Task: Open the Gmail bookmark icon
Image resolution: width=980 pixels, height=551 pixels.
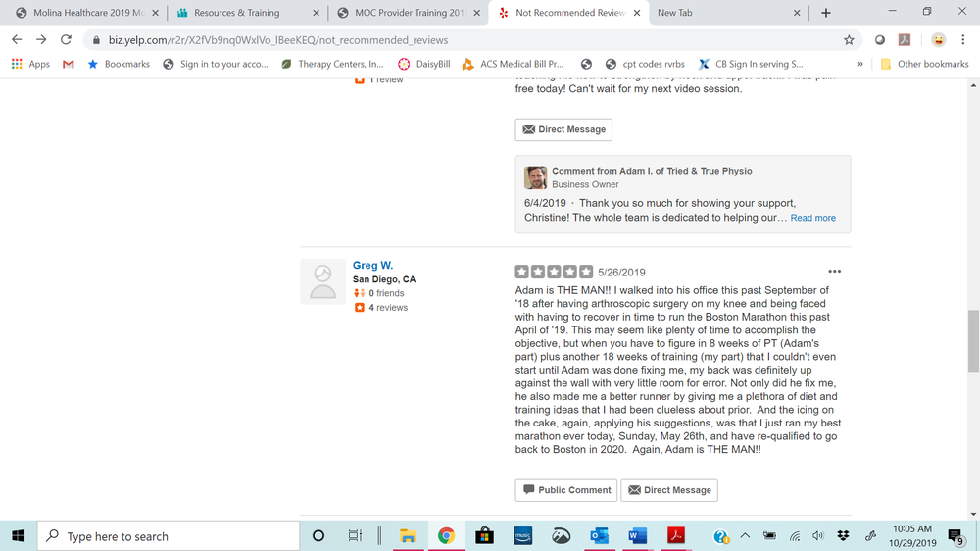Action: click(x=69, y=64)
